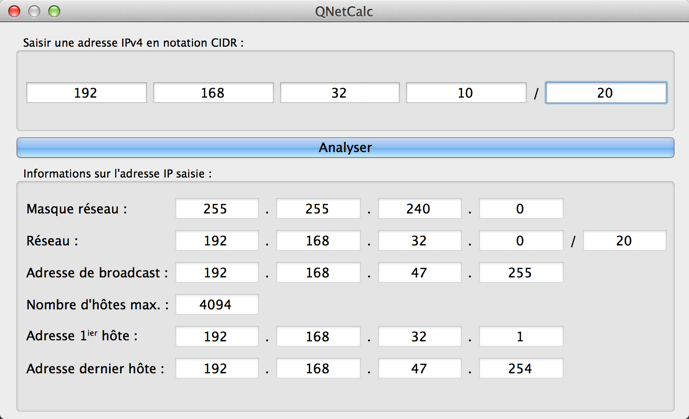Select the Réseau fourth octet showing 0
Screen dimensions: 689x419
click(521, 241)
